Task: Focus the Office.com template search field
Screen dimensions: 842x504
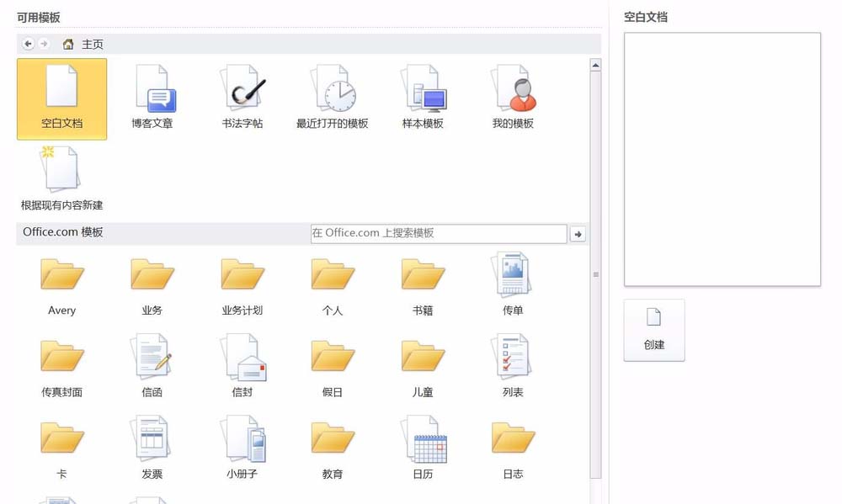Action: (x=439, y=233)
